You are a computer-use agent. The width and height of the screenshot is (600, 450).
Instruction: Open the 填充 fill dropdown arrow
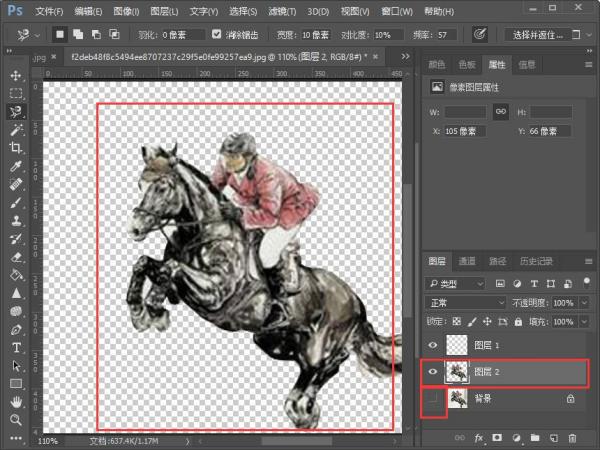click(585, 321)
